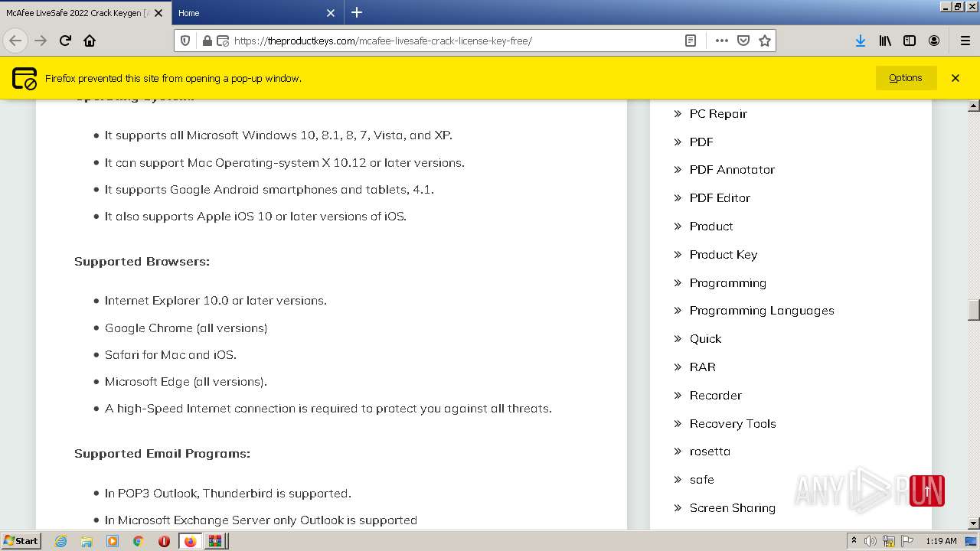Click the URL address field

tap(456, 41)
